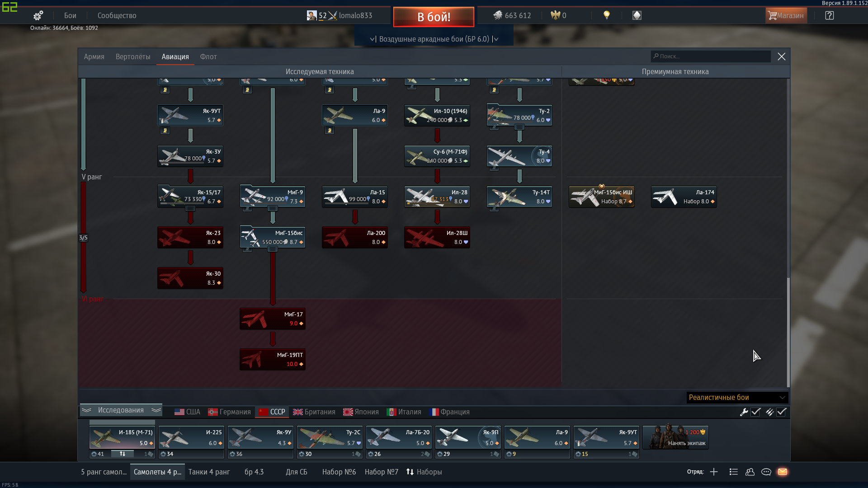Click the silver lions balance 663 612
868x488 pixels.
pos(512,15)
